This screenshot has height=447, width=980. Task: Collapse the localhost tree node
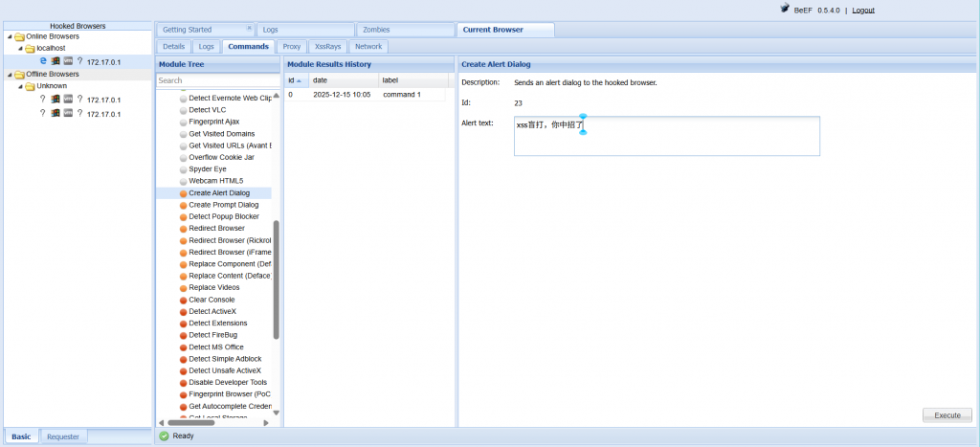coord(20,48)
